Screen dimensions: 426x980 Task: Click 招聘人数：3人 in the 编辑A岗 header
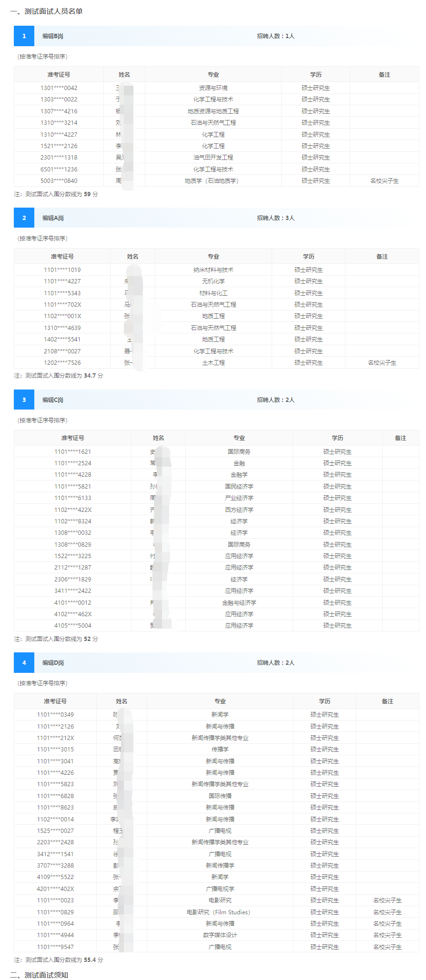point(275,218)
